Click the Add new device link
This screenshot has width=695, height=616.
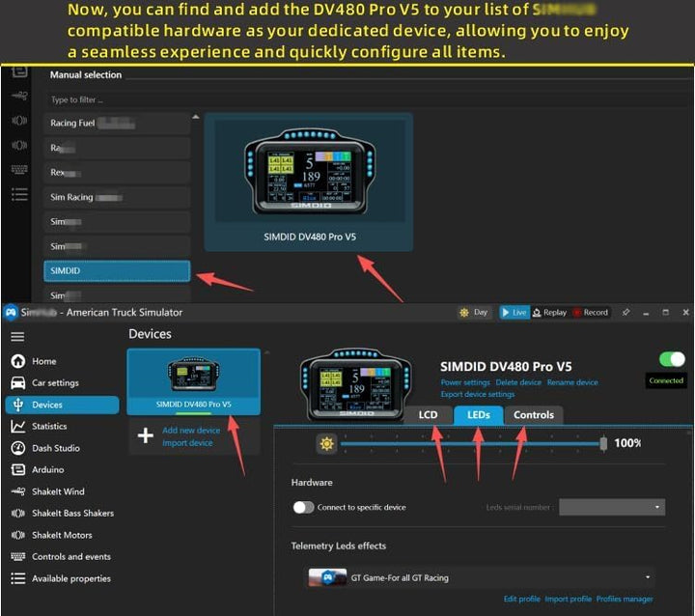(191, 431)
